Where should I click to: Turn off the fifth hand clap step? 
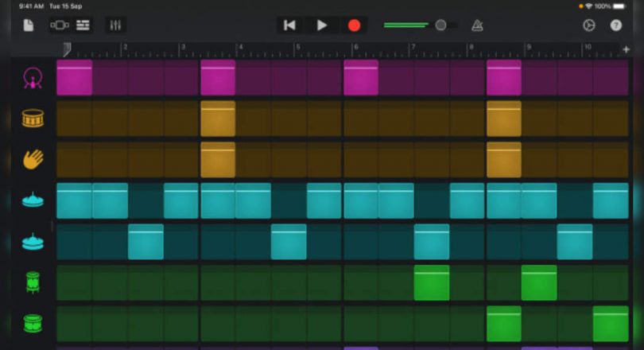(218, 160)
